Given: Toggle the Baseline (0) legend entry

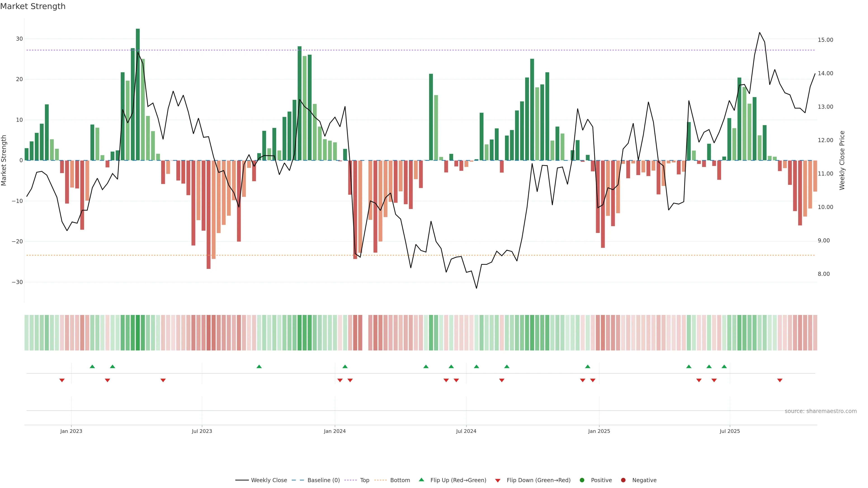Looking at the screenshot, I should tap(323, 480).
